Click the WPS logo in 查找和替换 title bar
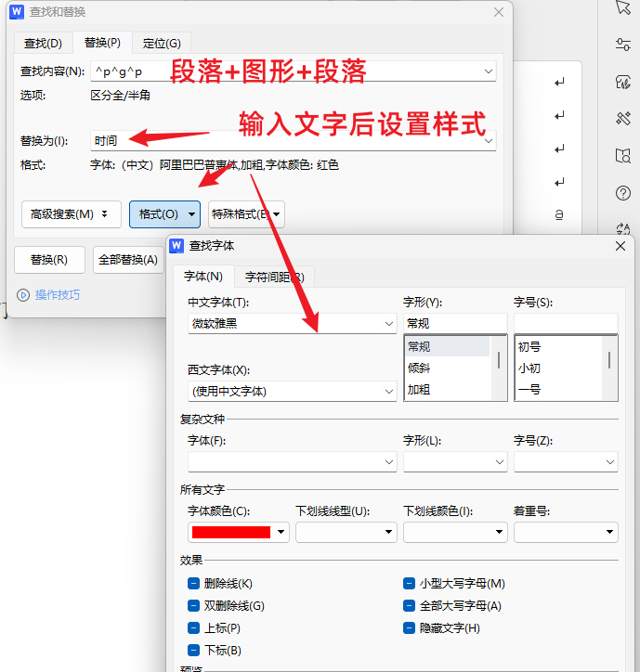This screenshot has width=640, height=672. point(17,11)
